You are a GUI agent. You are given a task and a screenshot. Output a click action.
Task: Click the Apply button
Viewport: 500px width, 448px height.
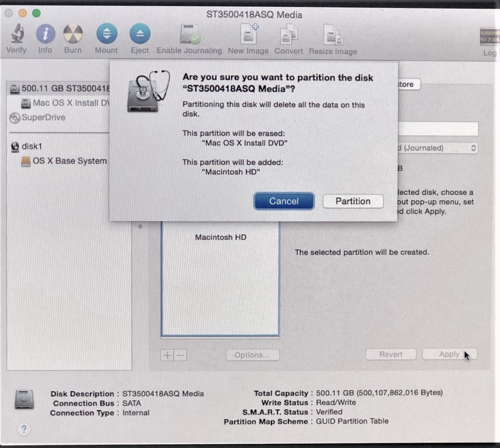point(449,354)
